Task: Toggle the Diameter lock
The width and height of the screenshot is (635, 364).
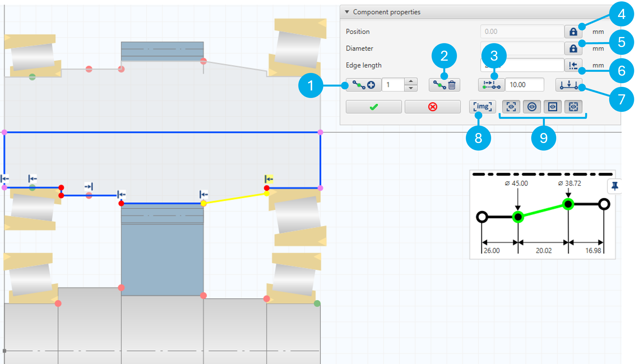Action: point(573,49)
